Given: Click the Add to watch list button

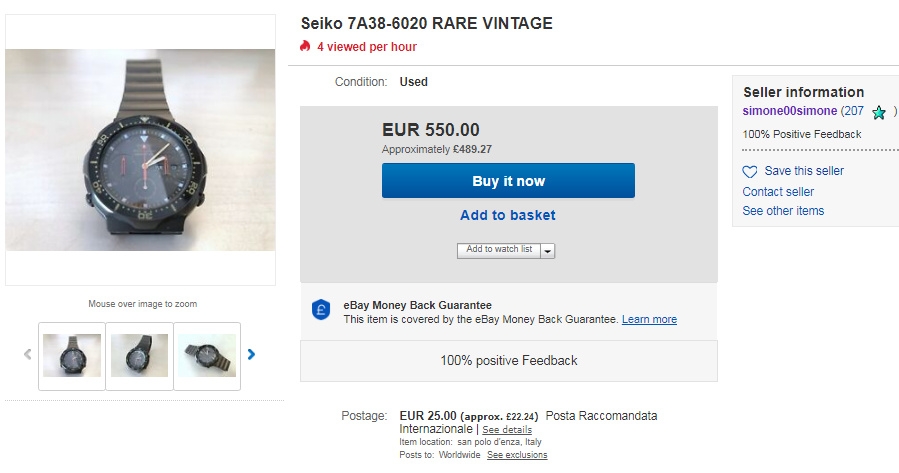Looking at the screenshot, I should (499, 250).
